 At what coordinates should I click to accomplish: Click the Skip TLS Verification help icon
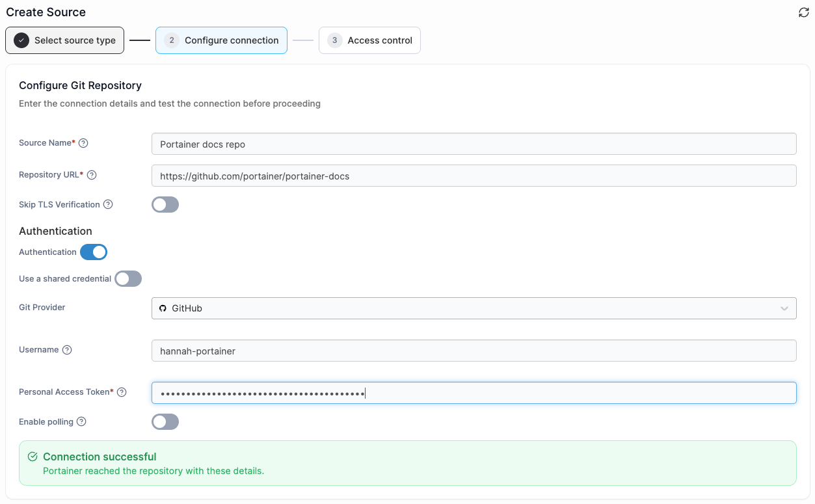click(x=108, y=204)
